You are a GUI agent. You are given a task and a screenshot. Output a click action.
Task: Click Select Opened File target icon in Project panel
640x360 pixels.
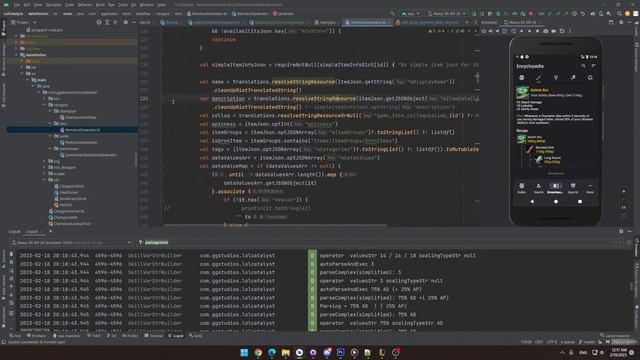coord(99,22)
